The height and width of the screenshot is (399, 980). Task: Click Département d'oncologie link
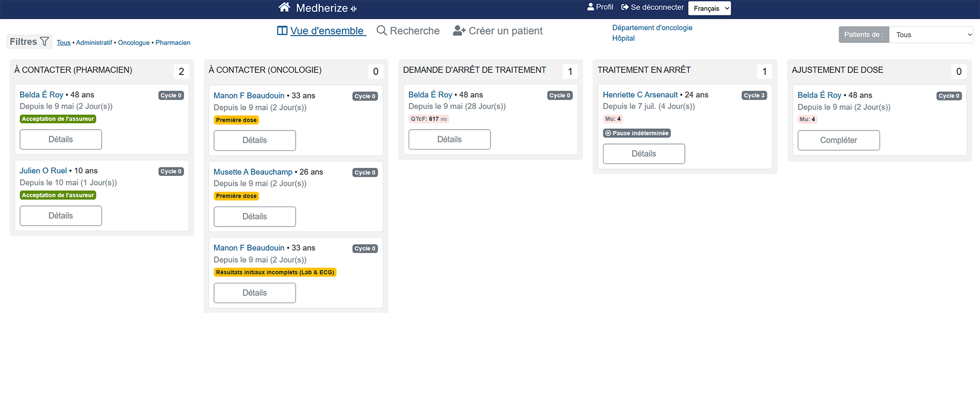pyautogui.click(x=652, y=28)
